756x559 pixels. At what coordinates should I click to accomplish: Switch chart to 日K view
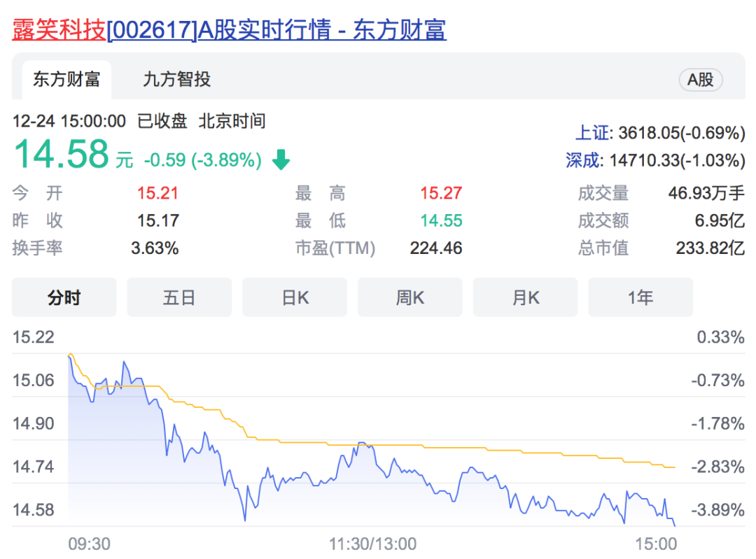295,297
